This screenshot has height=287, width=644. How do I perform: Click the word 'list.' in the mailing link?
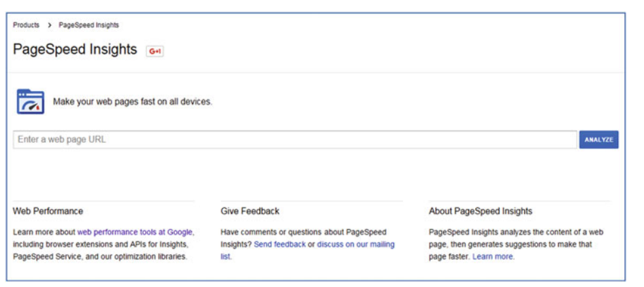226,256
